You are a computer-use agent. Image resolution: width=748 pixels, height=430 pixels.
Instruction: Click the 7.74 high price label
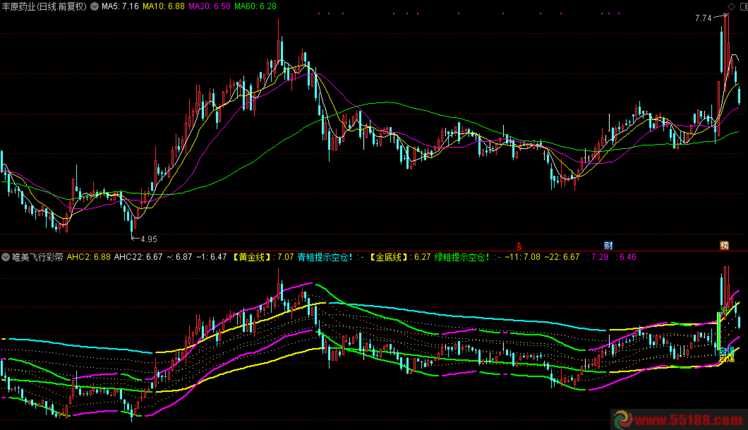(x=703, y=18)
